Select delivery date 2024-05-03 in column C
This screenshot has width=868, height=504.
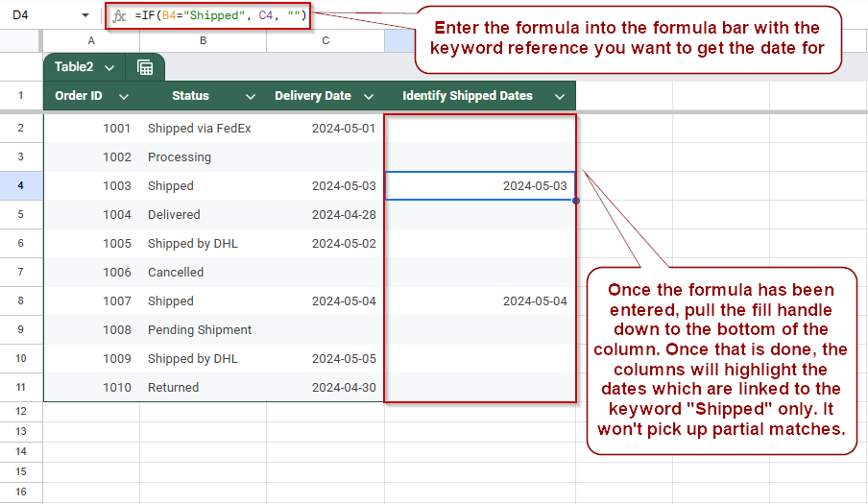click(325, 186)
